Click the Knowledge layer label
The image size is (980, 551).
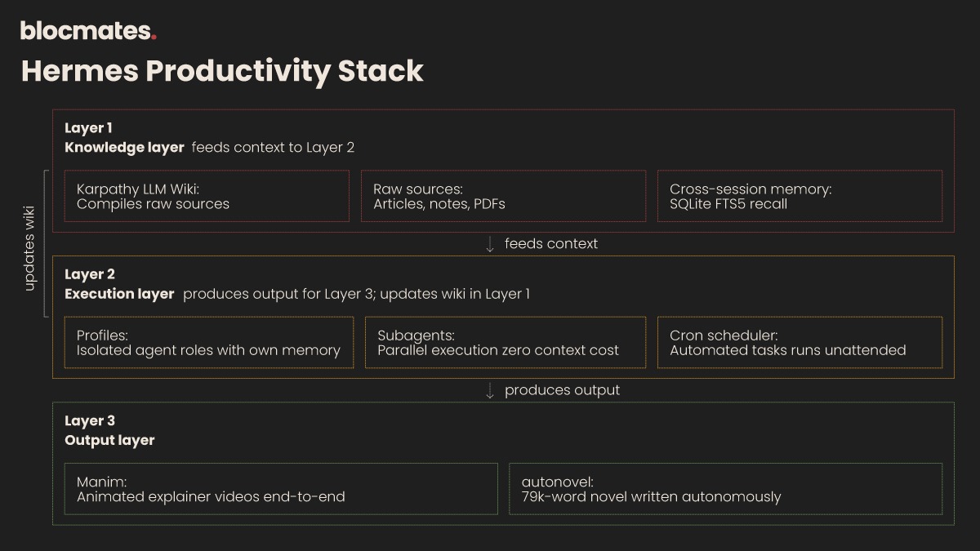click(x=124, y=148)
